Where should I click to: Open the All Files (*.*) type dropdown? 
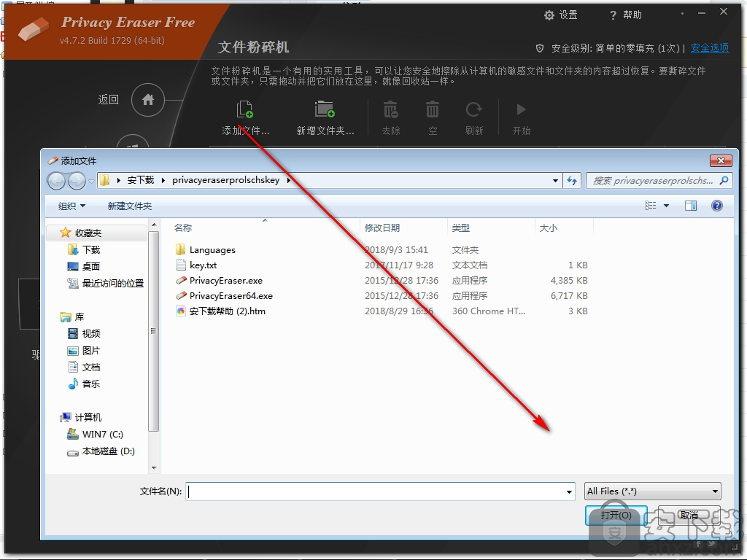pyautogui.click(x=653, y=491)
